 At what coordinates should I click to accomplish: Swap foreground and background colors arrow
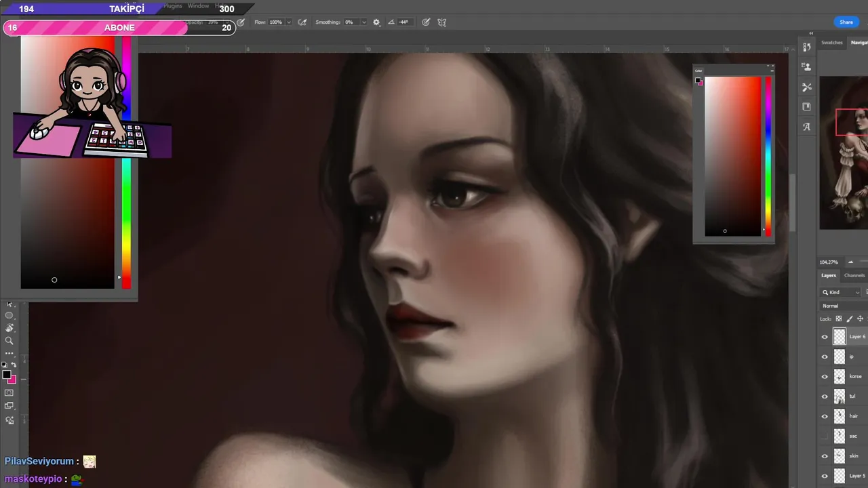coord(14,365)
